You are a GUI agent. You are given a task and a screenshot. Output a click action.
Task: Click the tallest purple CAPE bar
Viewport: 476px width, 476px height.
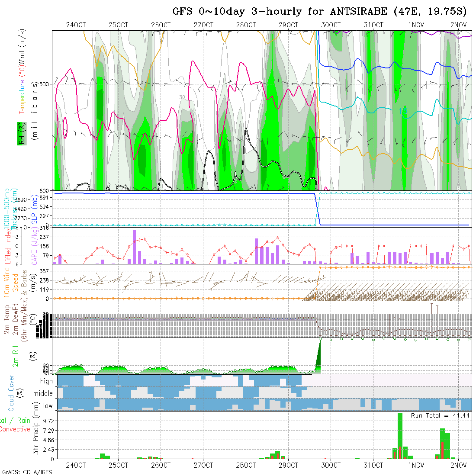click(x=134, y=246)
